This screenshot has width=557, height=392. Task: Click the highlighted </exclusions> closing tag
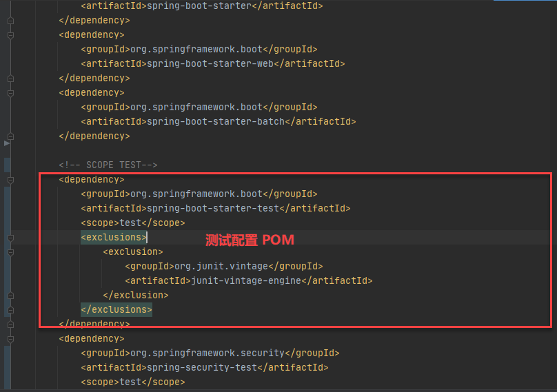117,309
